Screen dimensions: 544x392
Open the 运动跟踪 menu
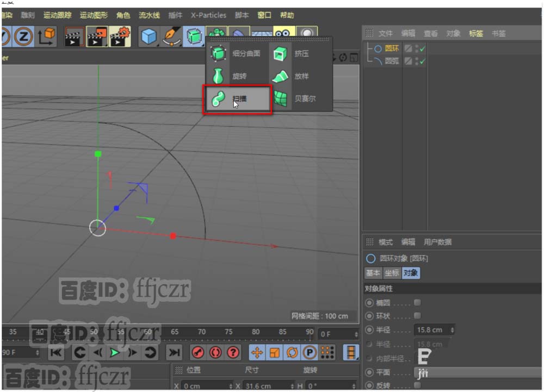(x=57, y=15)
